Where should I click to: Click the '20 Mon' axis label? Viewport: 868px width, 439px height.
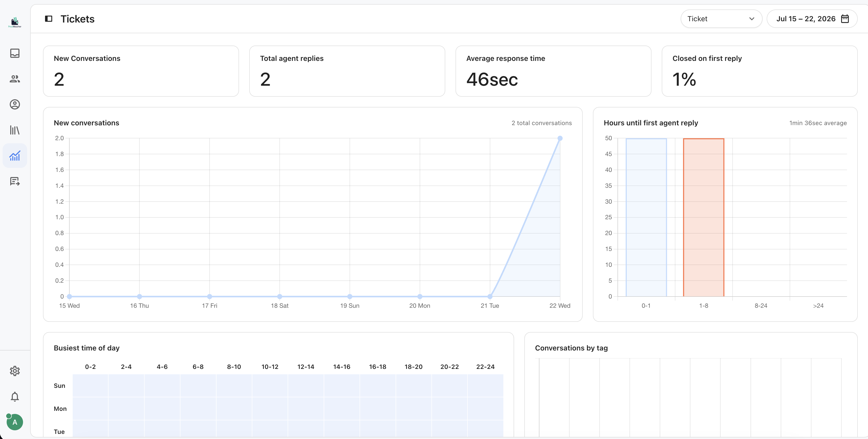[x=419, y=305]
